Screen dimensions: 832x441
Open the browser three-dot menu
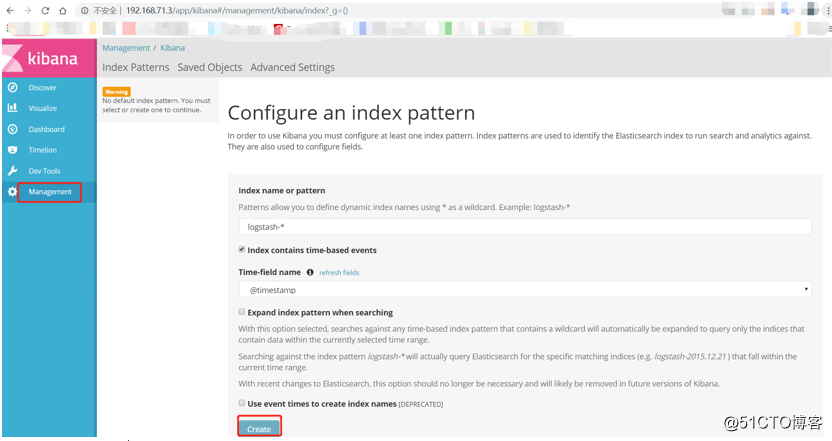tap(828, 11)
